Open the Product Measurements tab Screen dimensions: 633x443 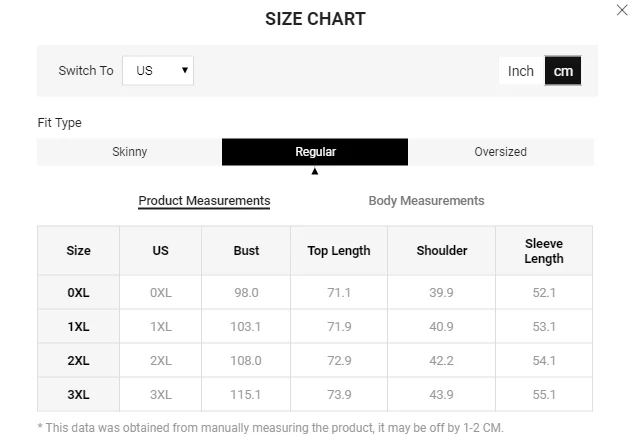pos(204,201)
